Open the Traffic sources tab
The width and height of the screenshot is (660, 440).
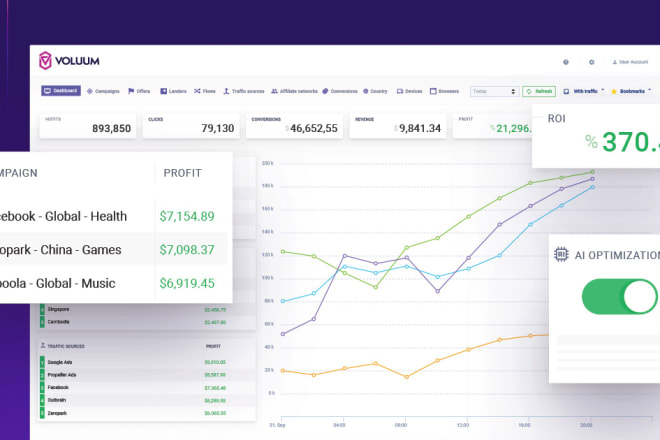click(244, 91)
